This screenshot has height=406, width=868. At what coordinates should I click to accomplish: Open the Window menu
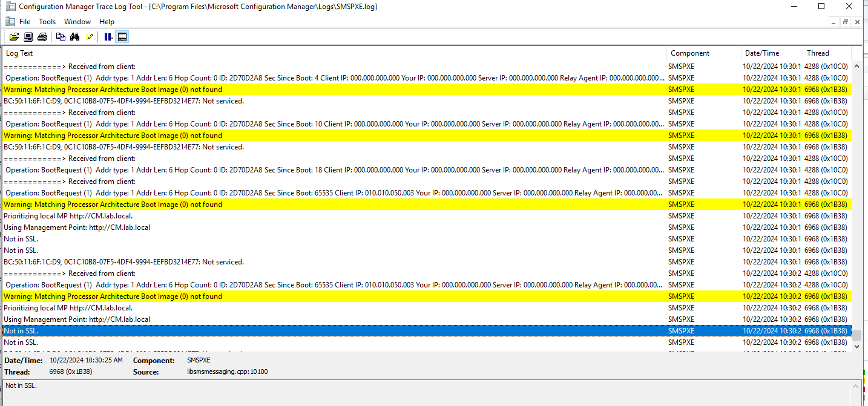[x=77, y=21]
